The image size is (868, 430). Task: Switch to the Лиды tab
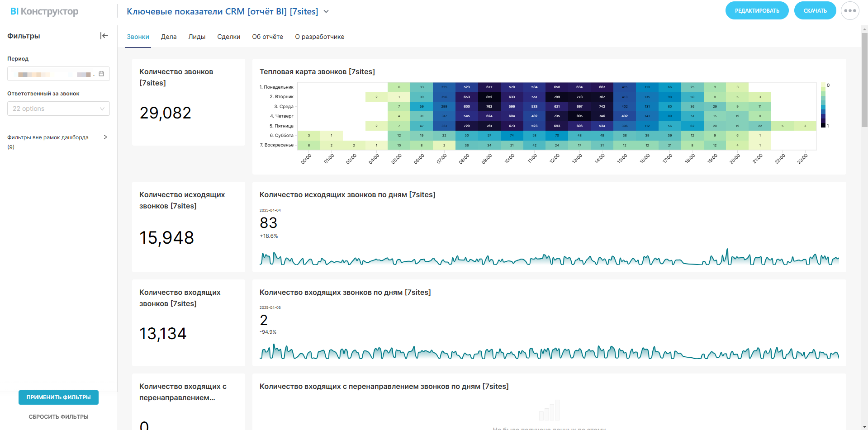[x=197, y=37]
